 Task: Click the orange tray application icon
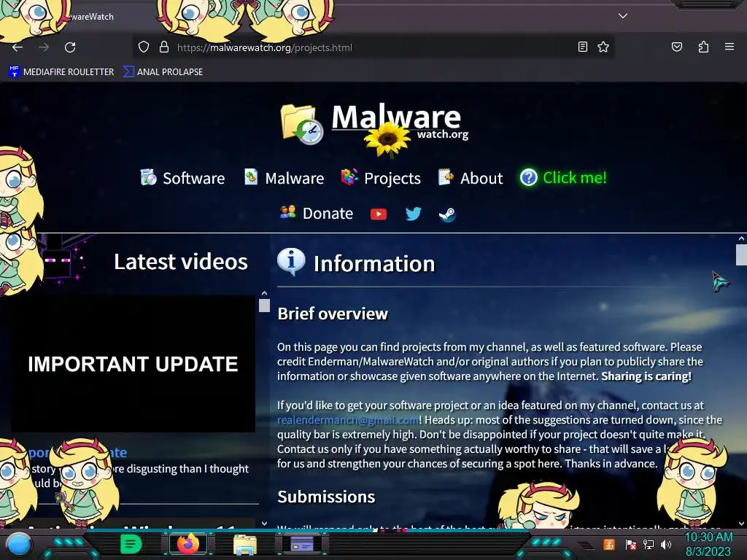coord(609,544)
